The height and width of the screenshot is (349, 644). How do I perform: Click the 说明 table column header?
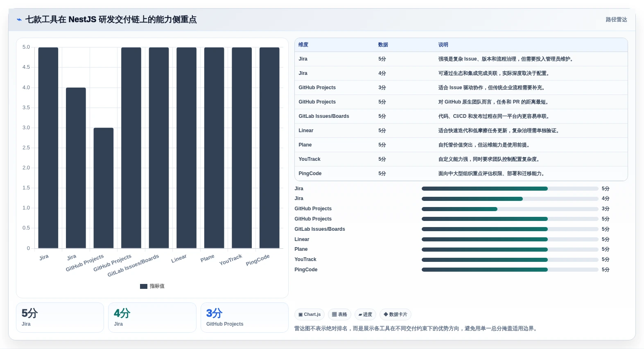tap(443, 45)
